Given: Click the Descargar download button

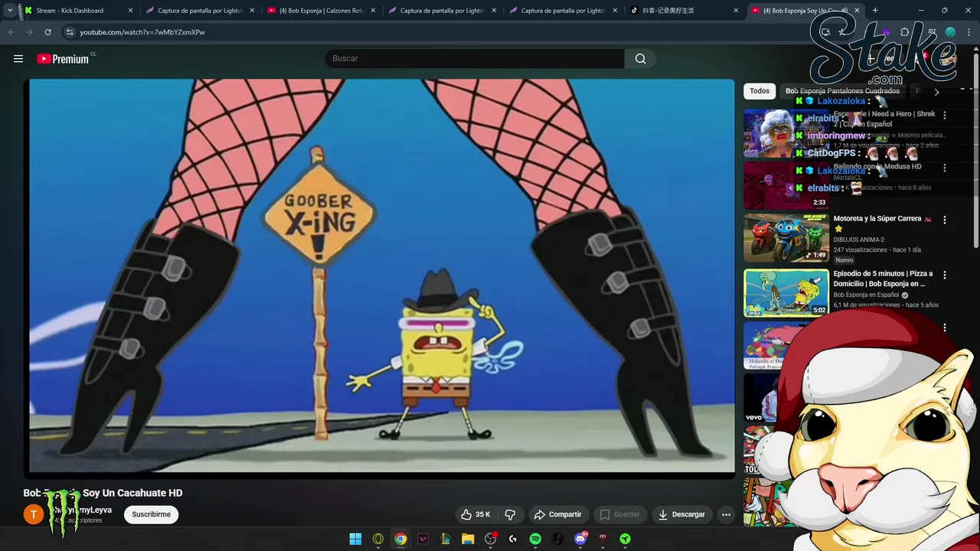Looking at the screenshot, I should click(681, 514).
